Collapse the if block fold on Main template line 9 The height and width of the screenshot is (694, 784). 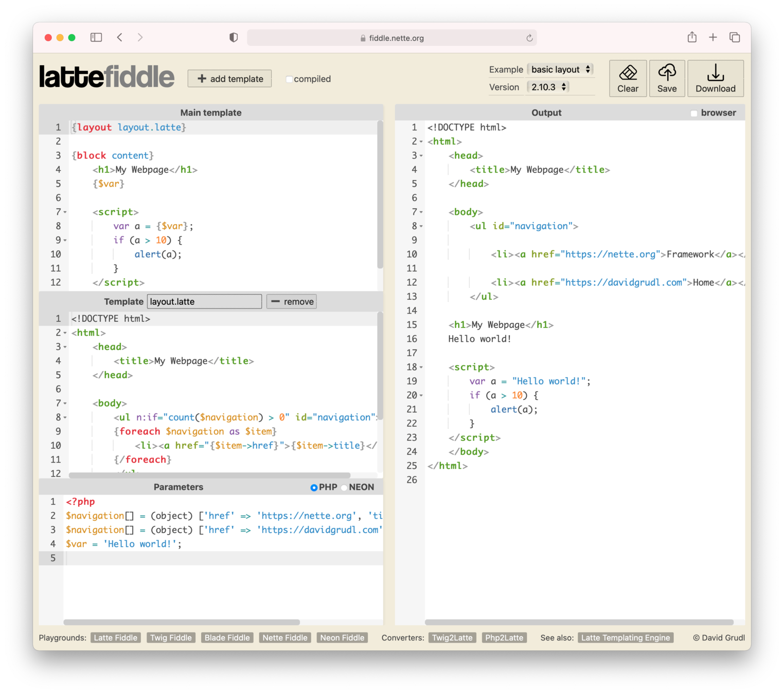[x=65, y=241]
